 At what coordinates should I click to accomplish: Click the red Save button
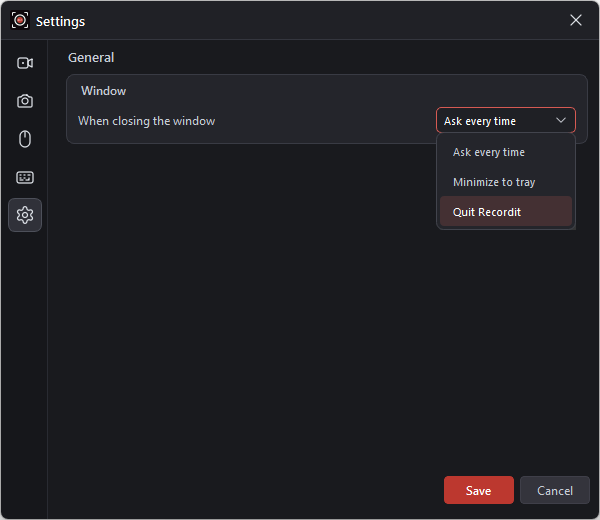pyautogui.click(x=478, y=490)
